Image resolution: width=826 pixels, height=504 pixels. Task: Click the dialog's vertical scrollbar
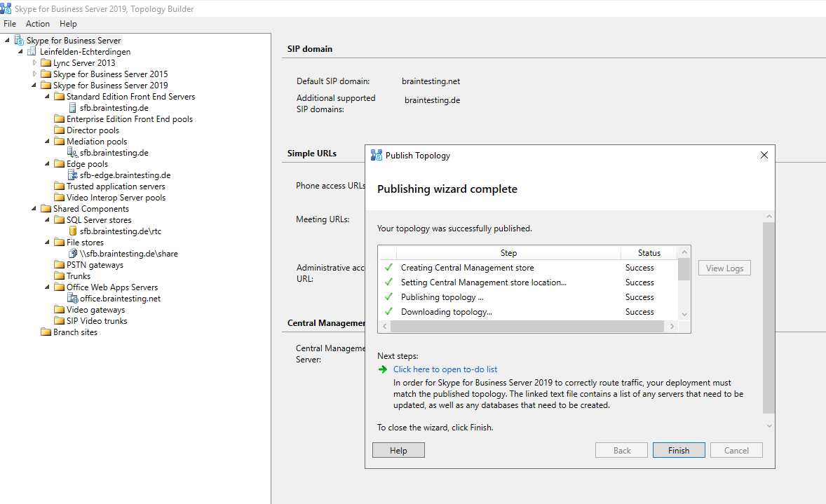point(769,308)
